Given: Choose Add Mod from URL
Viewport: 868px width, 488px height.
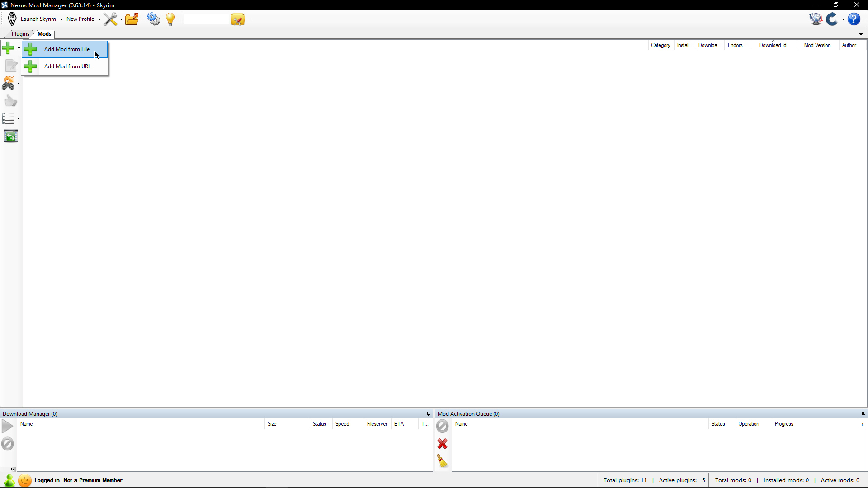Looking at the screenshot, I should 67,66.
